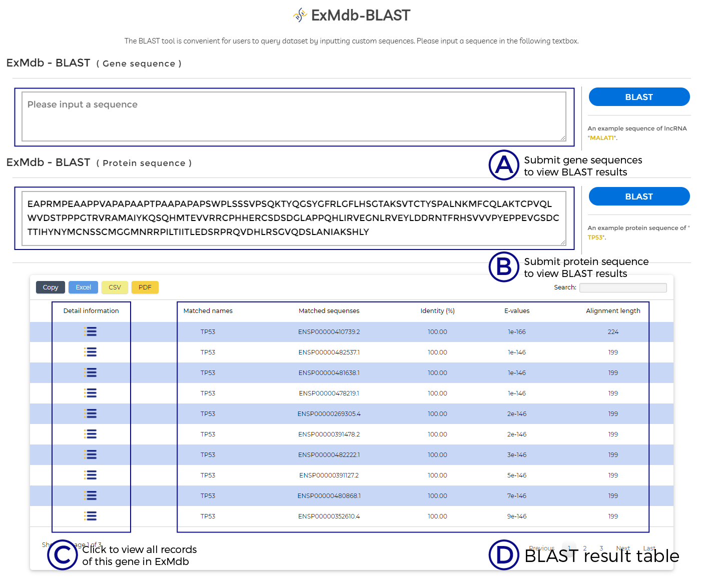The height and width of the screenshot is (588, 701).
Task: Click the table Search field
Action: (x=623, y=287)
